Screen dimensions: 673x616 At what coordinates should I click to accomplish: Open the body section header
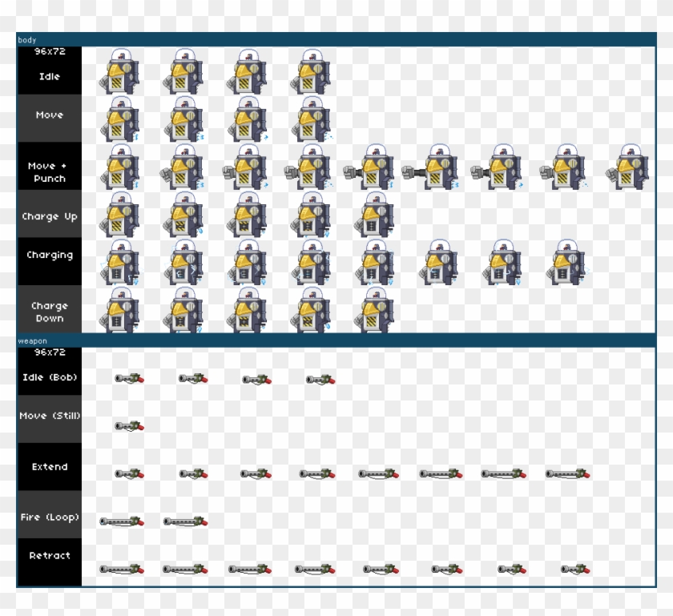(x=28, y=38)
